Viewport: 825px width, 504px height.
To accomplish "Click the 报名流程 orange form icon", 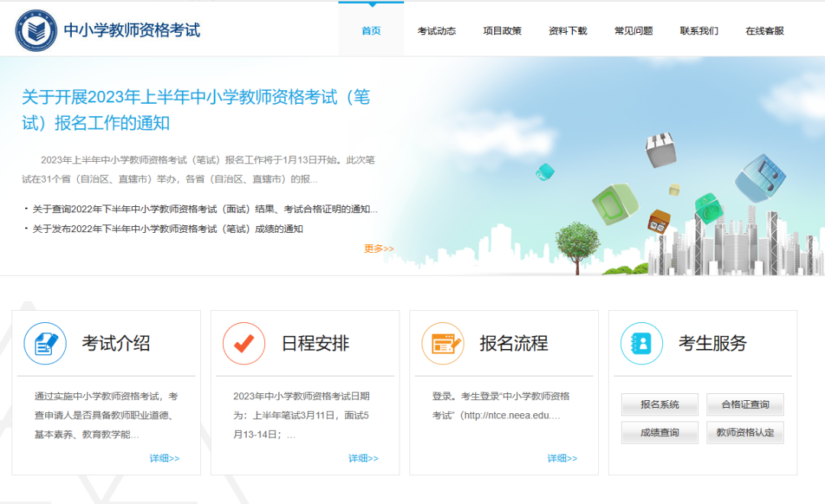I will [443, 344].
